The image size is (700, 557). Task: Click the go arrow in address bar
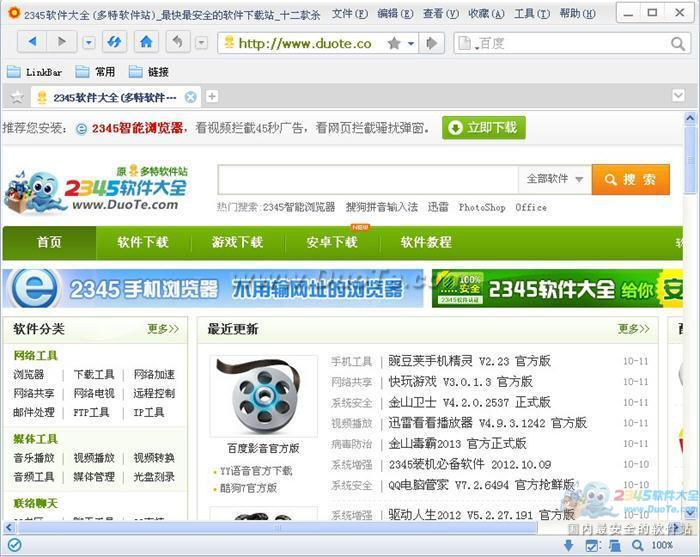pyautogui.click(x=431, y=43)
